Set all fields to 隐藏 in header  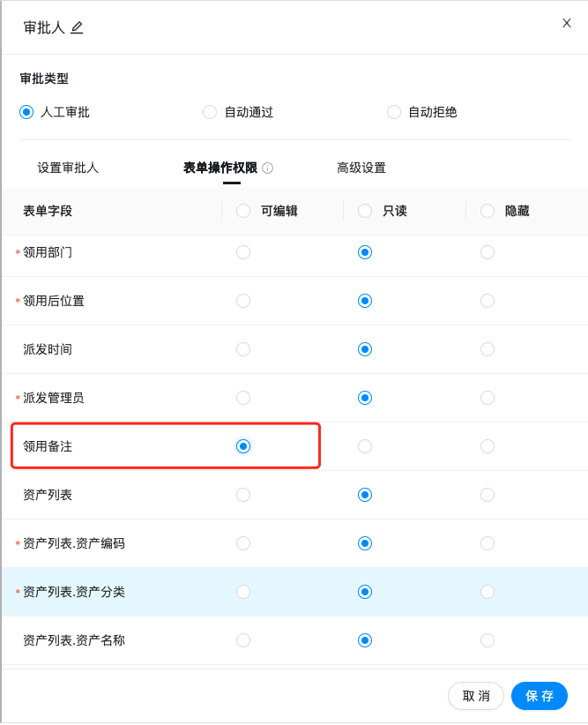[x=488, y=211]
